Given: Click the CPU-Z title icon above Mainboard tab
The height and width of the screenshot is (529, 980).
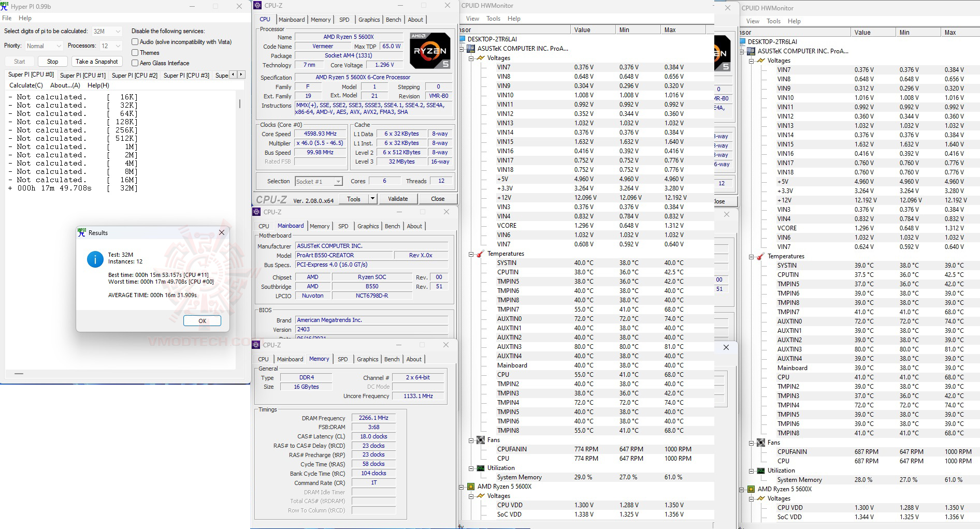Looking at the screenshot, I should [x=256, y=212].
